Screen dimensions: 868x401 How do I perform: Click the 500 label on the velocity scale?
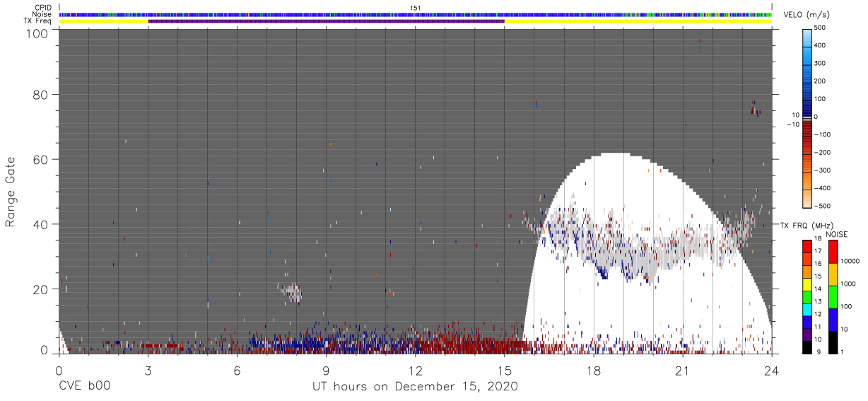(x=821, y=28)
